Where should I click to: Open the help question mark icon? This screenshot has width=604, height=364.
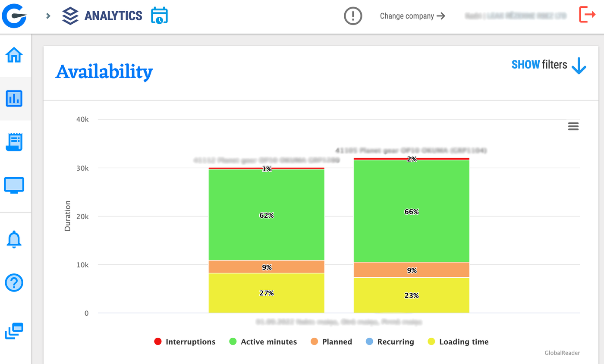(14, 283)
